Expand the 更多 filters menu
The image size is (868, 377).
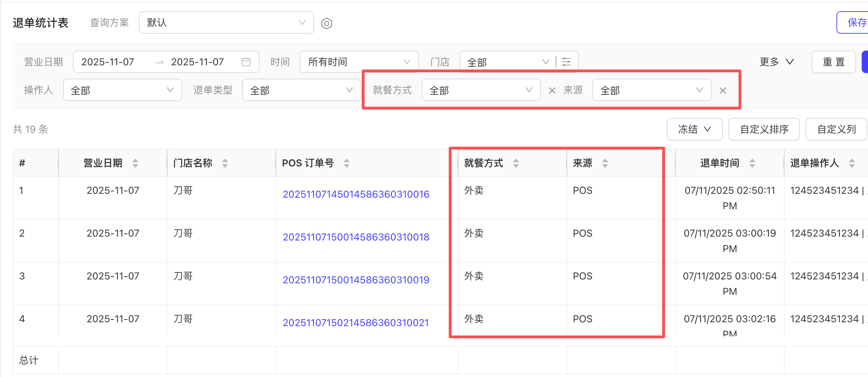(x=776, y=62)
